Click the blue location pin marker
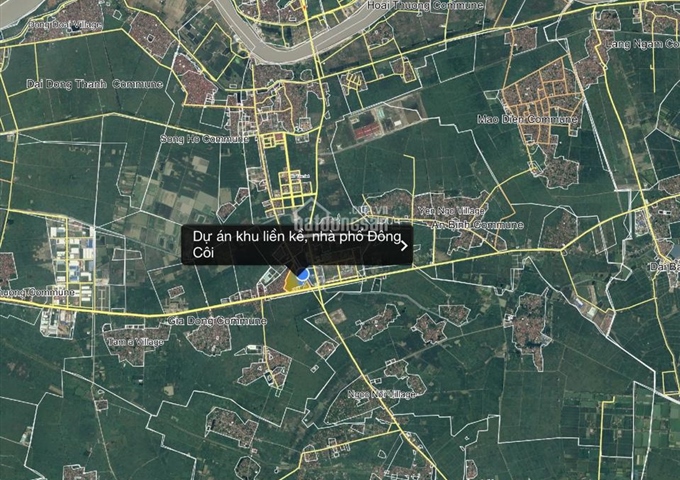Image resolution: width=680 pixels, height=480 pixels. (x=303, y=274)
